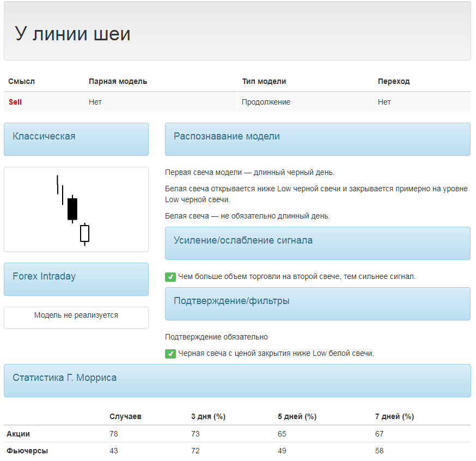Open the Статистика Г. Морриса panel header
The height and width of the screenshot is (461, 476).
[237, 380]
